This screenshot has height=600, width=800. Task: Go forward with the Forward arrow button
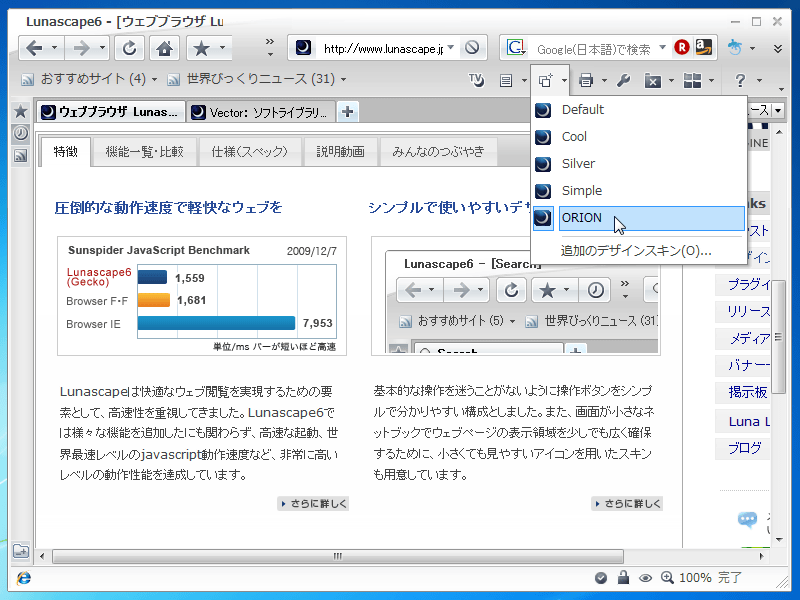pyautogui.click(x=81, y=48)
